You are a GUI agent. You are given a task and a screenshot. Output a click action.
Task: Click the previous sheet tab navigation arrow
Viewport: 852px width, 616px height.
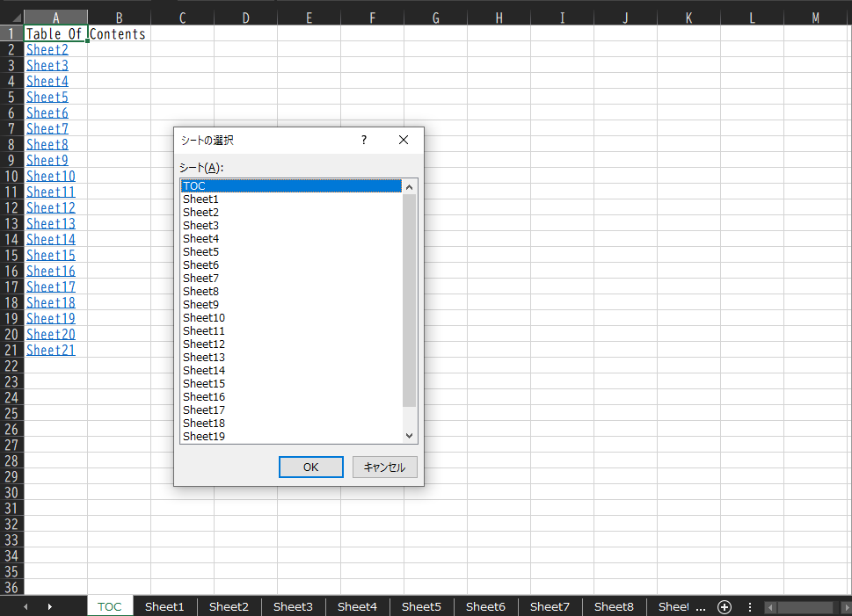[x=25, y=606]
